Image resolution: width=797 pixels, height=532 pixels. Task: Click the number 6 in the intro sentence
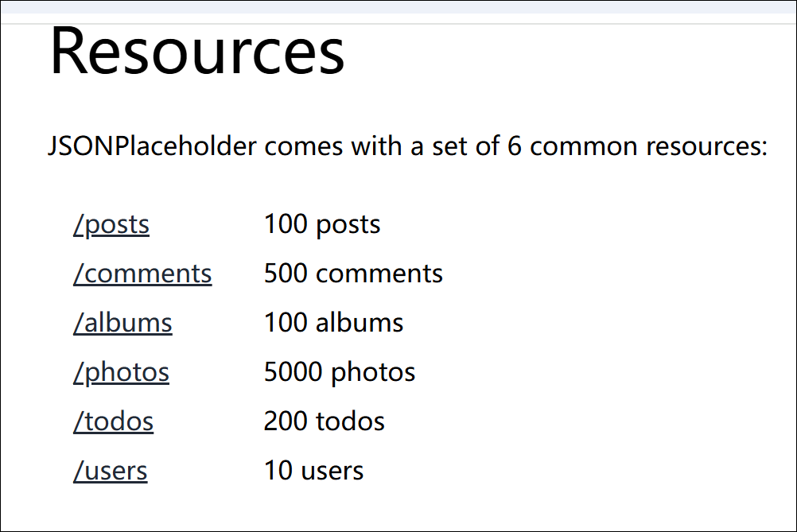tap(515, 146)
